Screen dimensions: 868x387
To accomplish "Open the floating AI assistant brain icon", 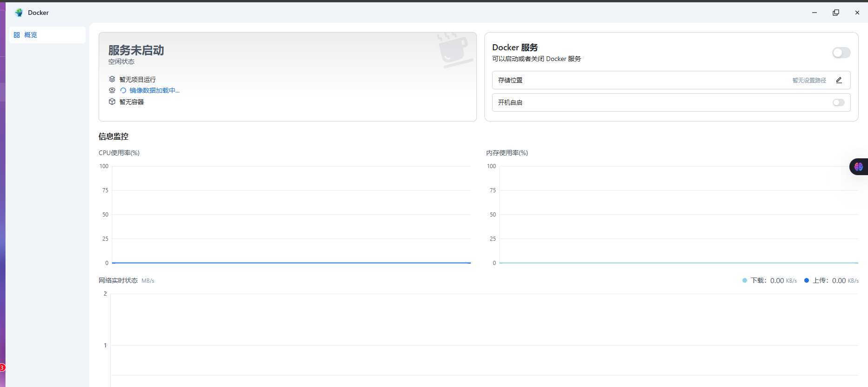I will coord(859,167).
